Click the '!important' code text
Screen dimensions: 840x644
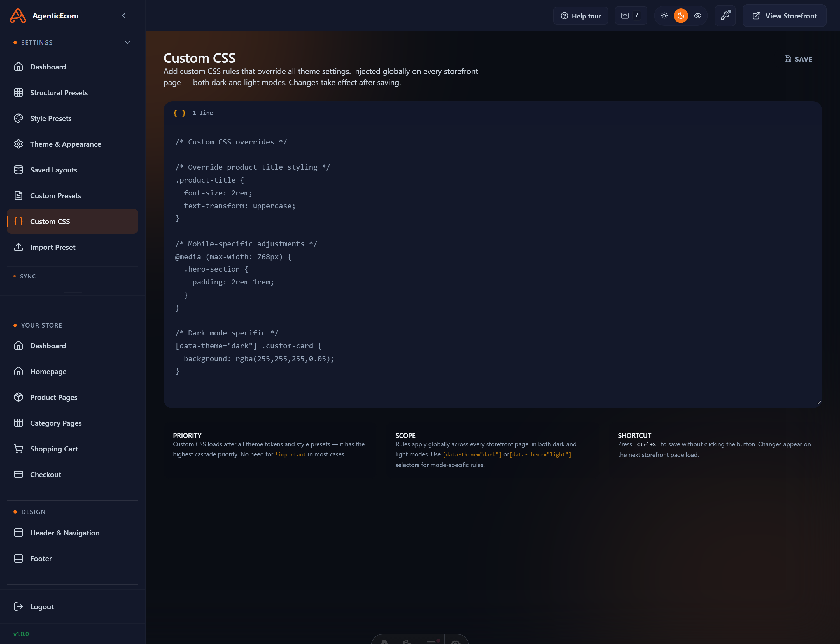click(291, 455)
